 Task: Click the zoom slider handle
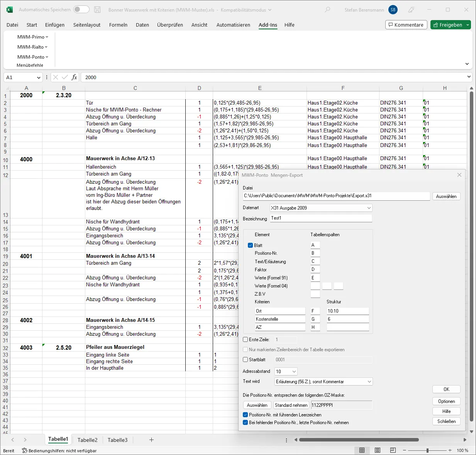pyautogui.click(x=427, y=450)
